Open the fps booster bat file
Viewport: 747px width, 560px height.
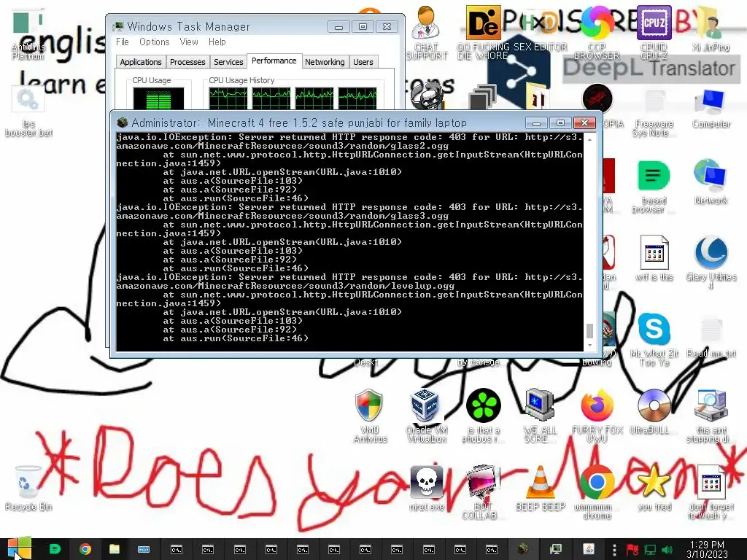coord(28,112)
